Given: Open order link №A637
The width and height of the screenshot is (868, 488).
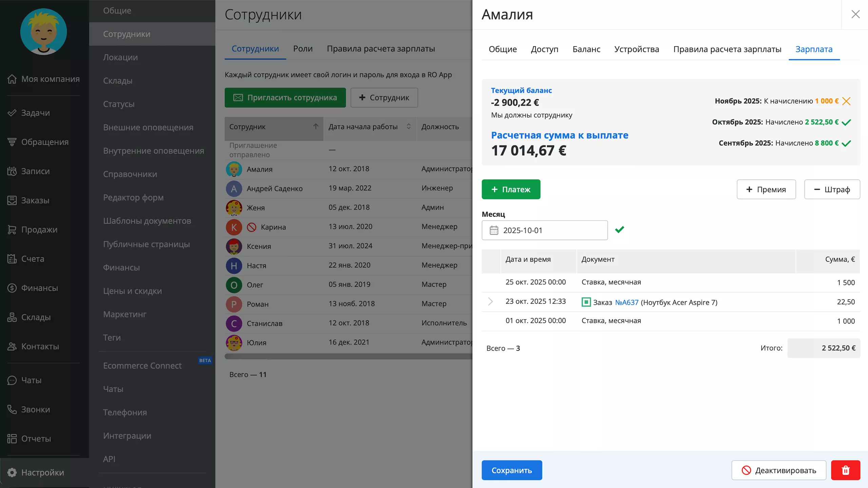Looking at the screenshot, I should (x=627, y=302).
